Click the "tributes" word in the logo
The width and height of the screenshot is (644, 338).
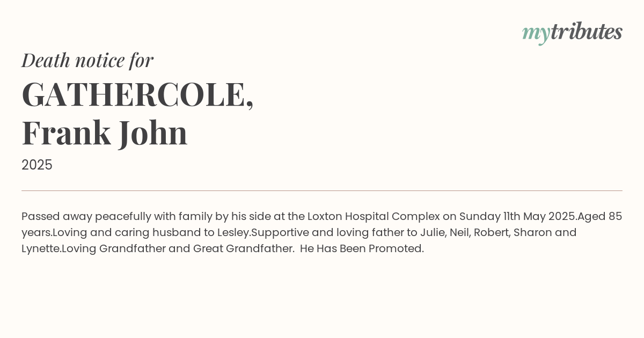point(587,32)
